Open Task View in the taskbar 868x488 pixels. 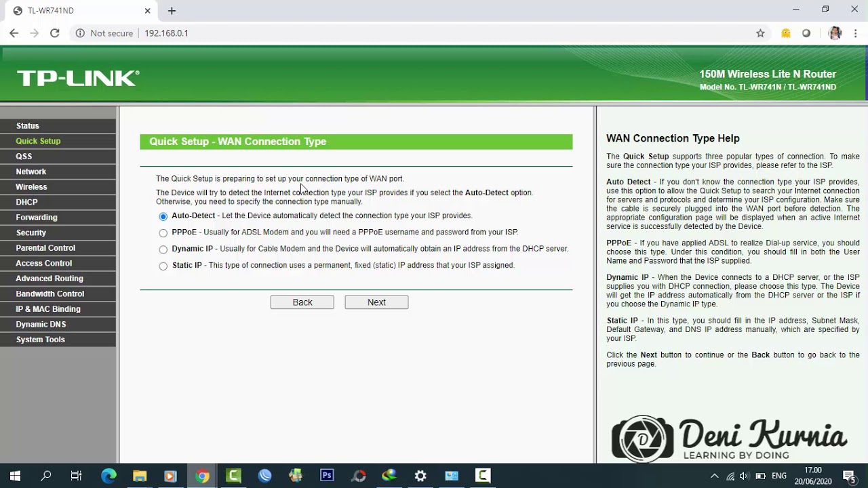[76, 476]
